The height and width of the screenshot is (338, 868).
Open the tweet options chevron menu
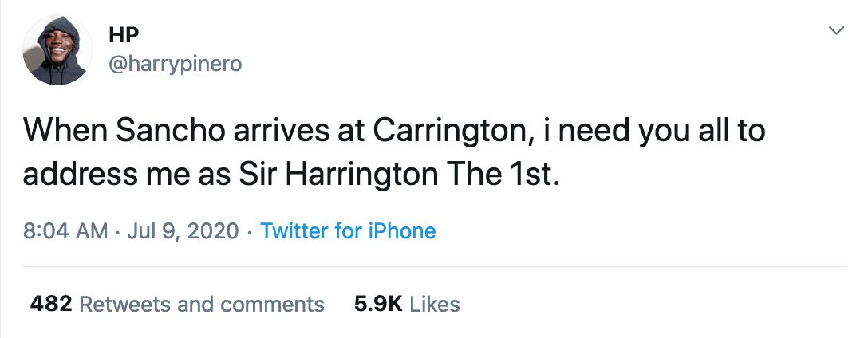point(836,32)
